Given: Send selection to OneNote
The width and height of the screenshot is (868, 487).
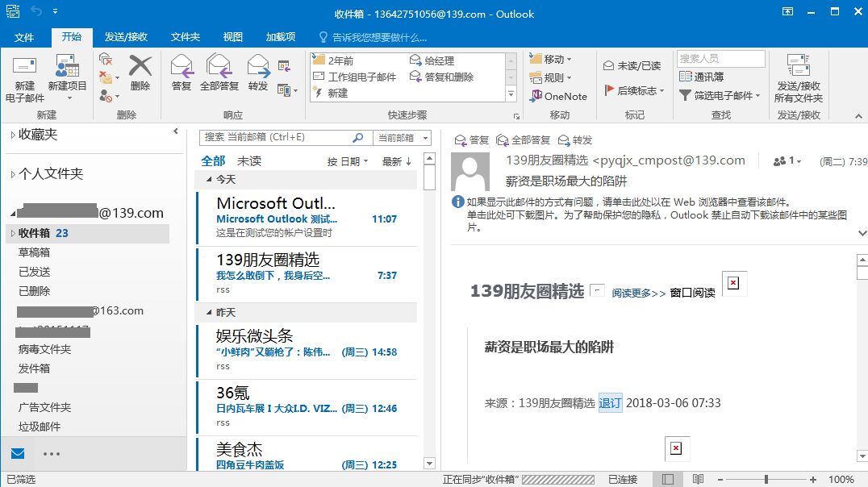Looking at the screenshot, I should 558,96.
